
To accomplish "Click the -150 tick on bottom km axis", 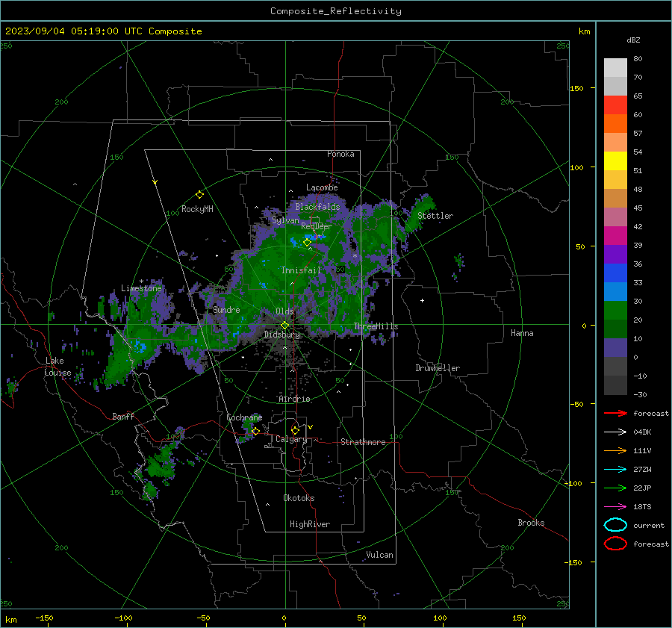I will pos(44,618).
